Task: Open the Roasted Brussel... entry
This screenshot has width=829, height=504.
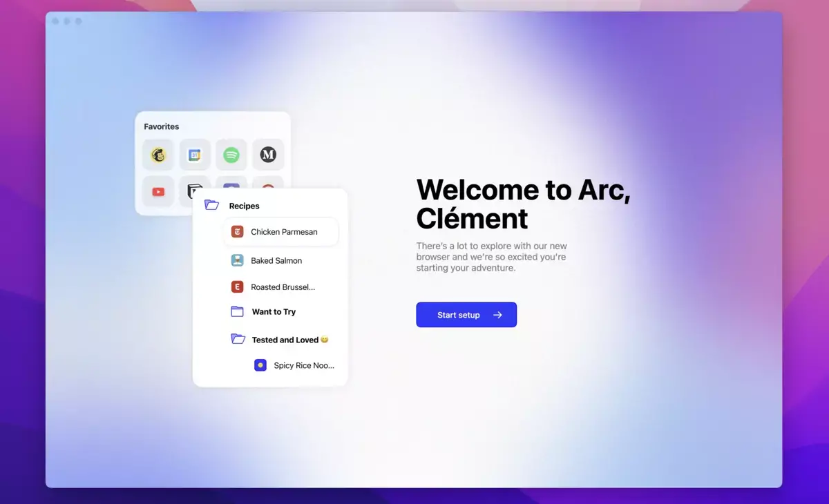Action: click(x=283, y=287)
